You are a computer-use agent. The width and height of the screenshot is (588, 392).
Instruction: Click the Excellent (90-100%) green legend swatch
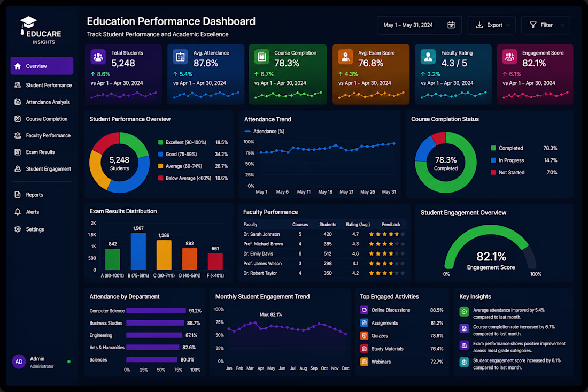pyautogui.click(x=160, y=142)
